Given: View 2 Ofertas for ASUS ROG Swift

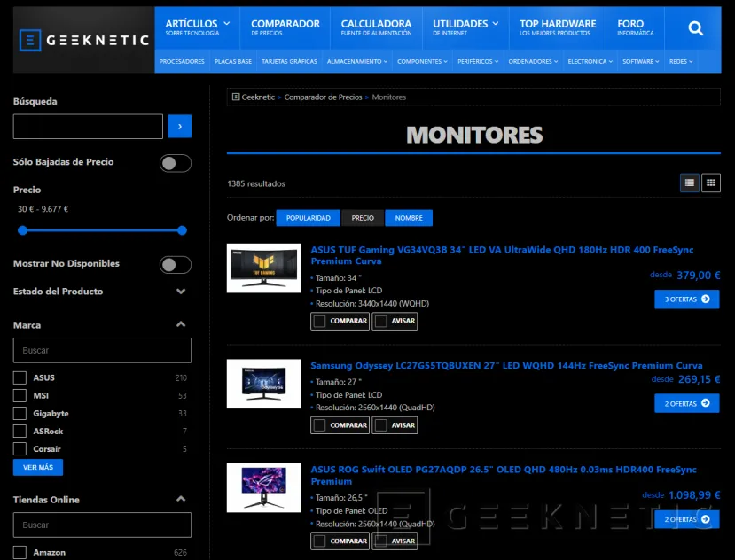Looking at the screenshot, I should click(687, 519).
